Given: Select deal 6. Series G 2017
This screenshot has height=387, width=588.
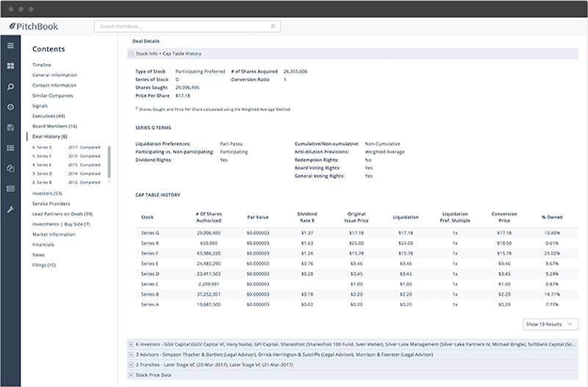Looking at the screenshot, I should (x=66, y=147).
